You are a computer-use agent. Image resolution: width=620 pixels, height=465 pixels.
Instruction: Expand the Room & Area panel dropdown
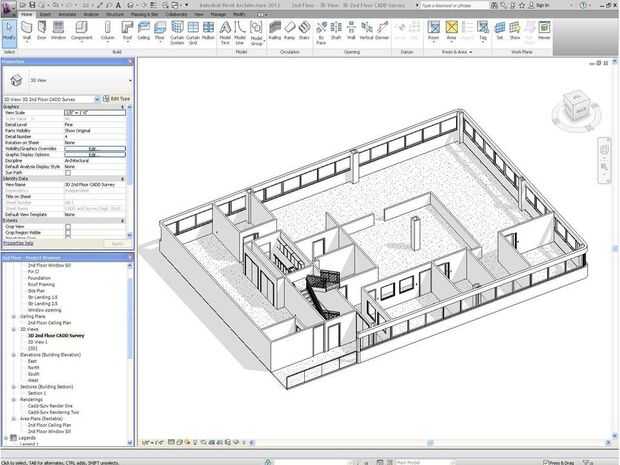[x=457, y=52]
